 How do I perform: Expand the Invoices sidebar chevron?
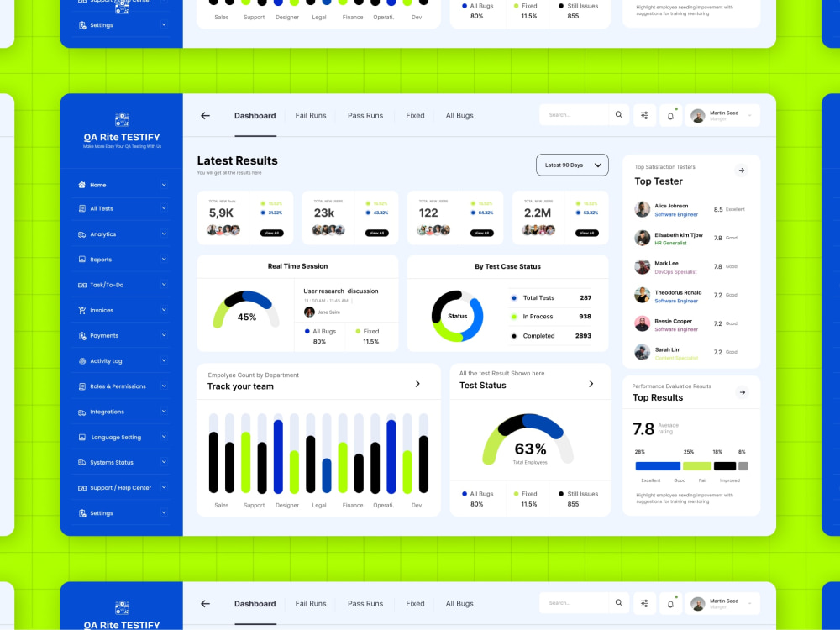pos(164,310)
